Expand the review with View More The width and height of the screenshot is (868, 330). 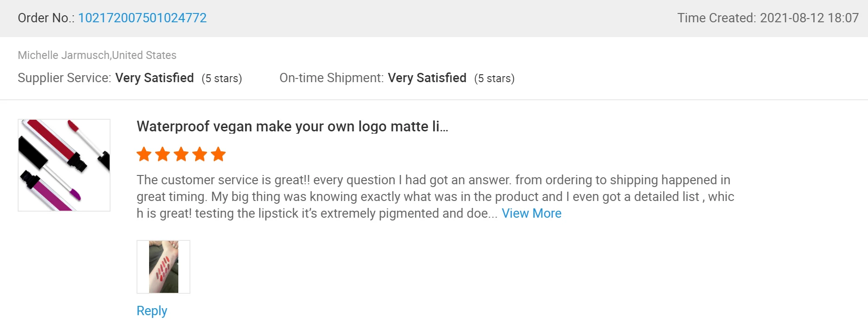531,214
